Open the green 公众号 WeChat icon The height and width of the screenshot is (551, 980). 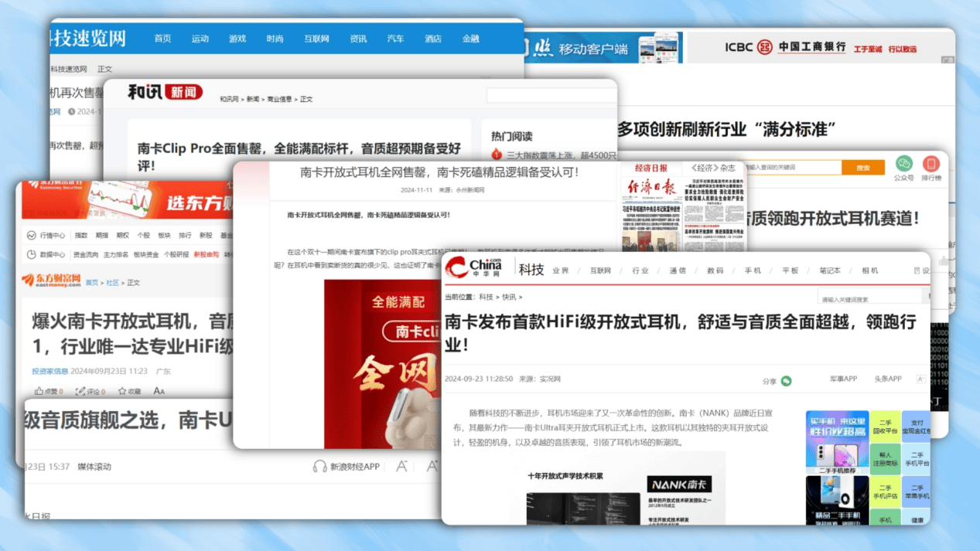(903, 164)
